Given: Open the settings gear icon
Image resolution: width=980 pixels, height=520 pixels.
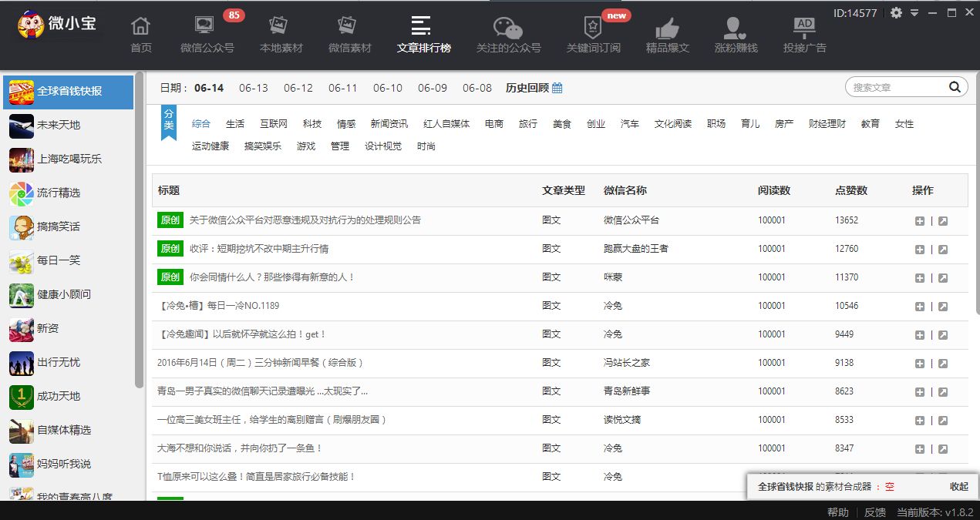Looking at the screenshot, I should pyautogui.click(x=896, y=13).
